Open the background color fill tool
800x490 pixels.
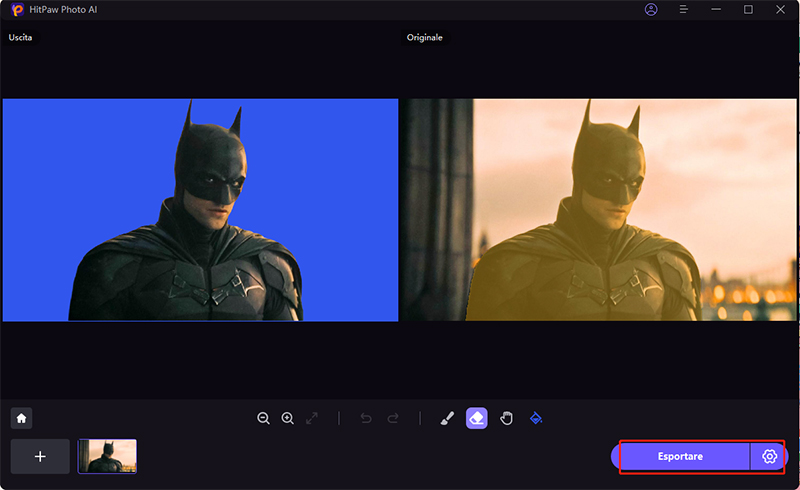535,418
